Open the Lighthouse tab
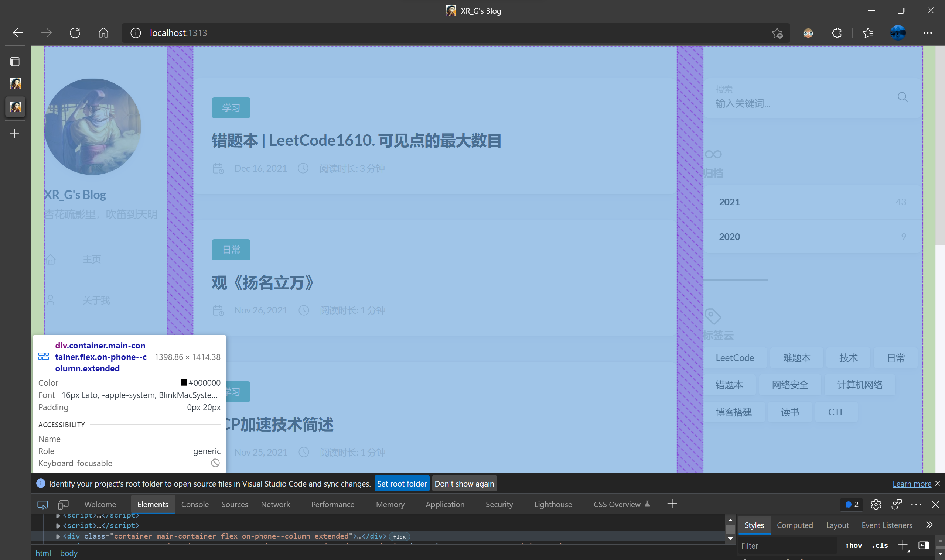945x560 pixels. (x=553, y=504)
